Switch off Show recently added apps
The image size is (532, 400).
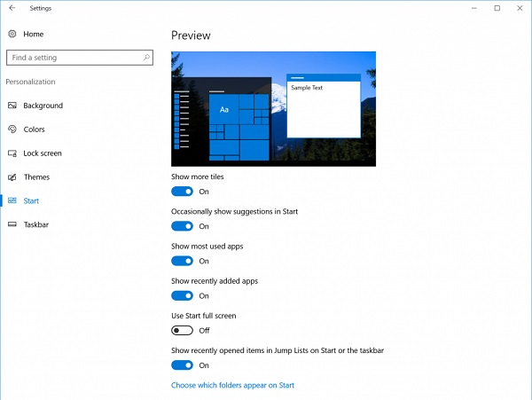click(x=182, y=296)
